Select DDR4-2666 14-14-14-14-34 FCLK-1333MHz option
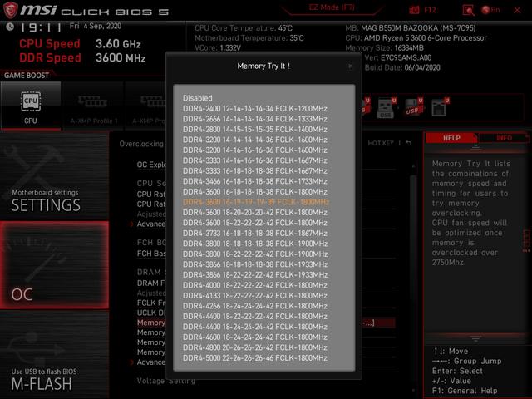The image size is (532, 399). [255, 119]
